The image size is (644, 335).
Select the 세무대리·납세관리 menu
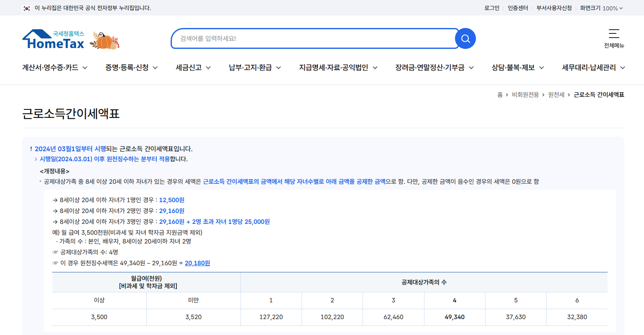[x=589, y=67]
